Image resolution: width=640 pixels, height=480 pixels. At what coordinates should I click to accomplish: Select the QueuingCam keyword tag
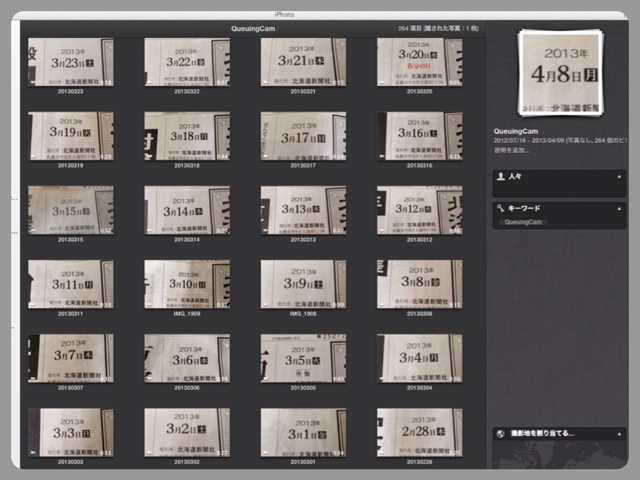coord(523,222)
